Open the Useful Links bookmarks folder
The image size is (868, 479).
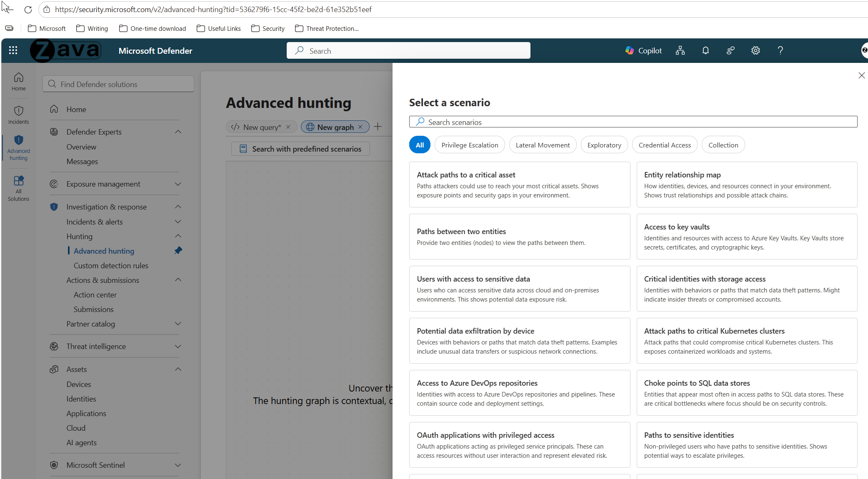tap(219, 28)
